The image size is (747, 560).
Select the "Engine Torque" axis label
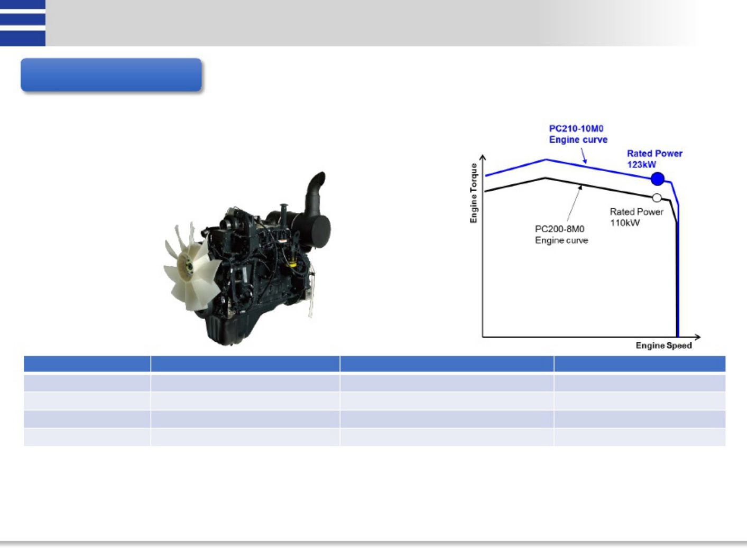[474, 193]
